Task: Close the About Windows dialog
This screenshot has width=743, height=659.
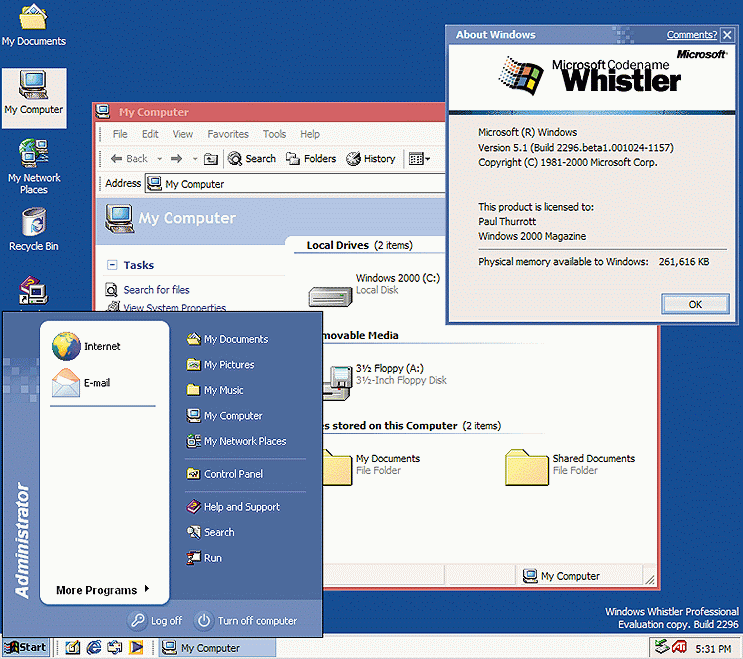Action: pos(727,35)
